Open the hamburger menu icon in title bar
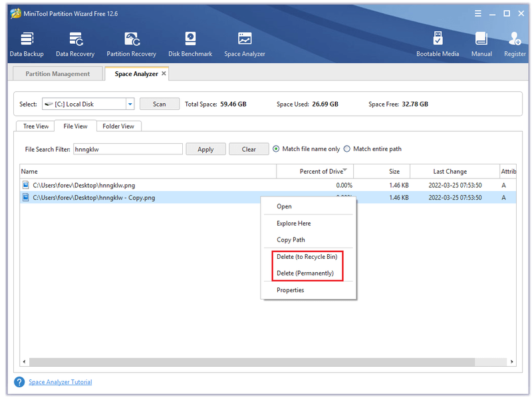532x398 pixels. (478, 13)
